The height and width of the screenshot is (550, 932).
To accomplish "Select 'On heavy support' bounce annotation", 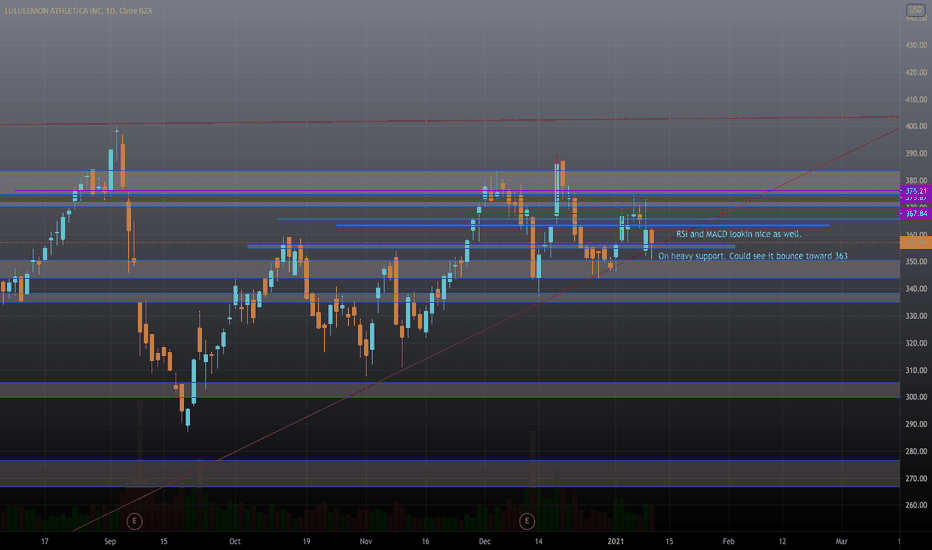I will 752,256.
